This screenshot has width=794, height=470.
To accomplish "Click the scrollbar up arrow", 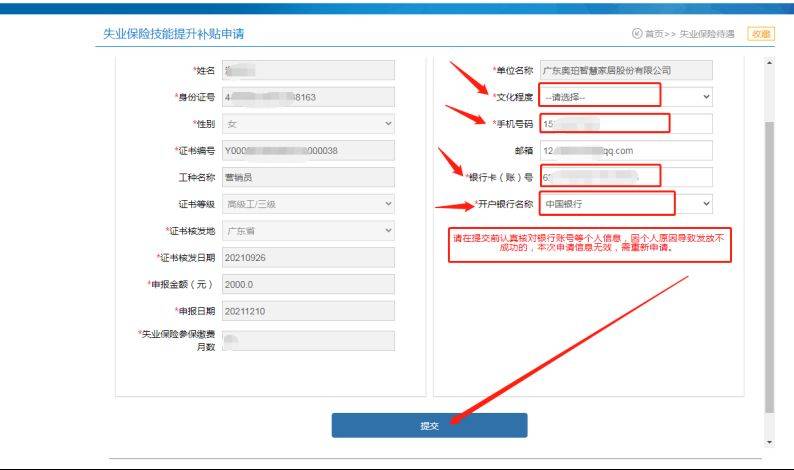I will pyautogui.click(x=769, y=62).
